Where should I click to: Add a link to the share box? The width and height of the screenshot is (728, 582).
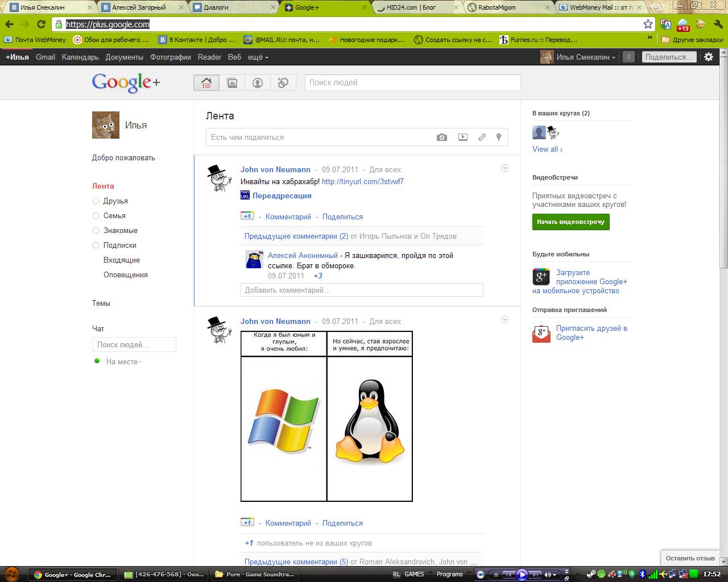(x=482, y=137)
